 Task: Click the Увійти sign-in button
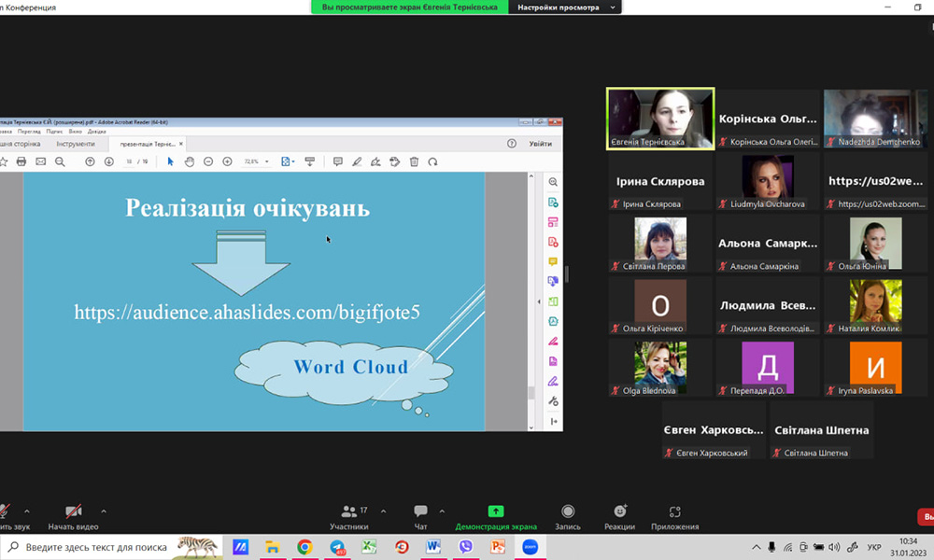click(x=540, y=144)
